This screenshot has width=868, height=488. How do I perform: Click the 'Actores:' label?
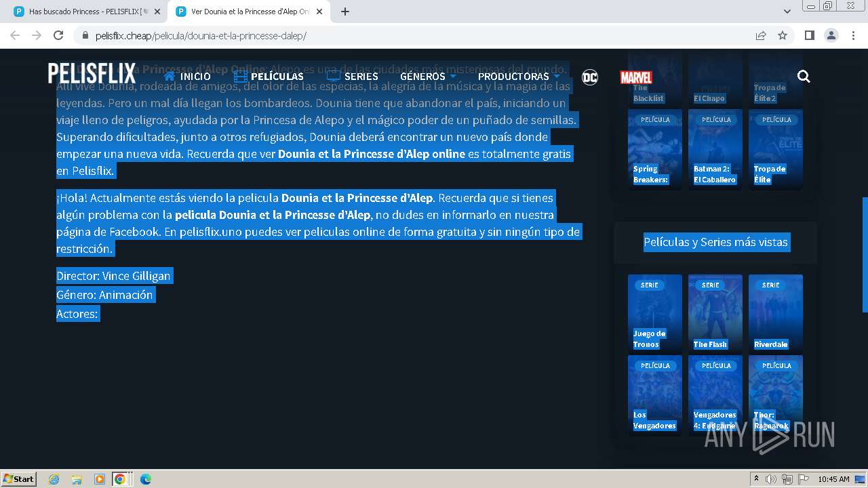(x=77, y=314)
